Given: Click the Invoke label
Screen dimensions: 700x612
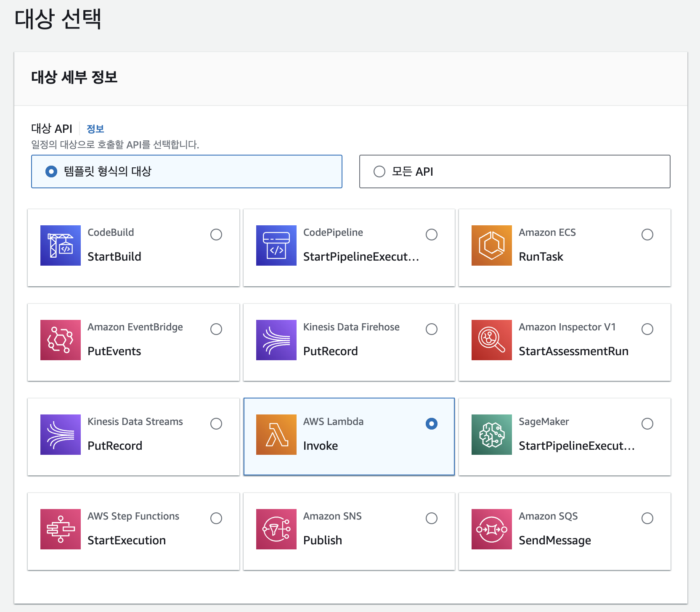Looking at the screenshot, I should [321, 446].
